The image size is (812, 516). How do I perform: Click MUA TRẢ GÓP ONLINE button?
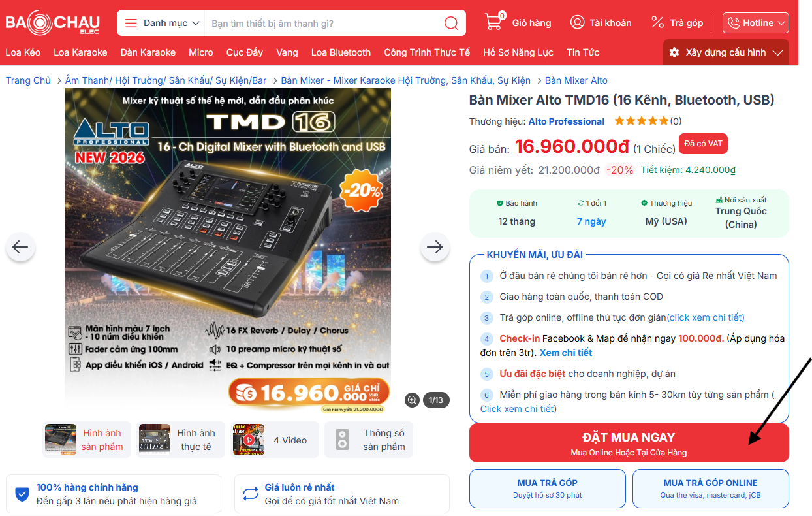coord(711,489)
